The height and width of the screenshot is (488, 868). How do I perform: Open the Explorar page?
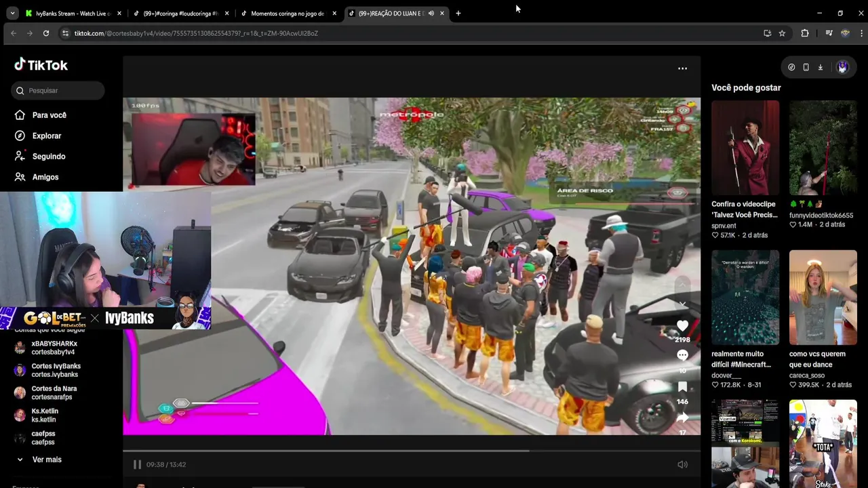pos(38,136)
